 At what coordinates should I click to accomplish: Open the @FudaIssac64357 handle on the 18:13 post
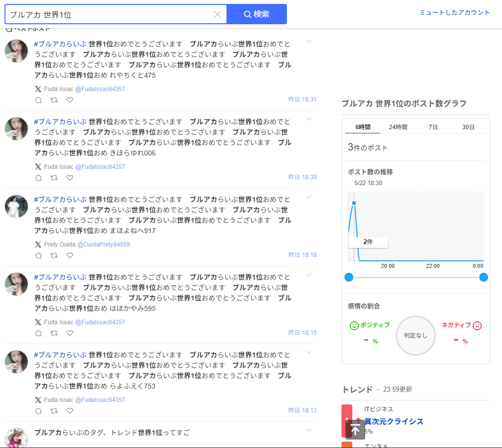(100, 399)
